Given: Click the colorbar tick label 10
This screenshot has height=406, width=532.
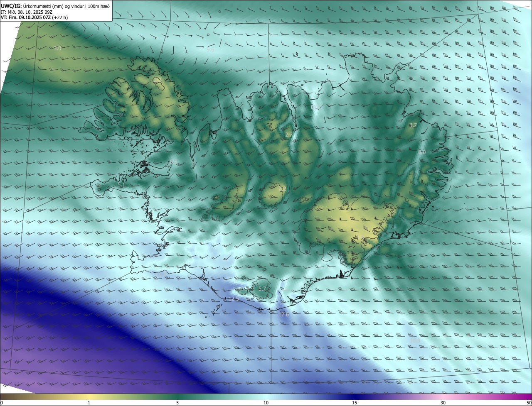Looking at the screenshot, I should click(266, 403).
